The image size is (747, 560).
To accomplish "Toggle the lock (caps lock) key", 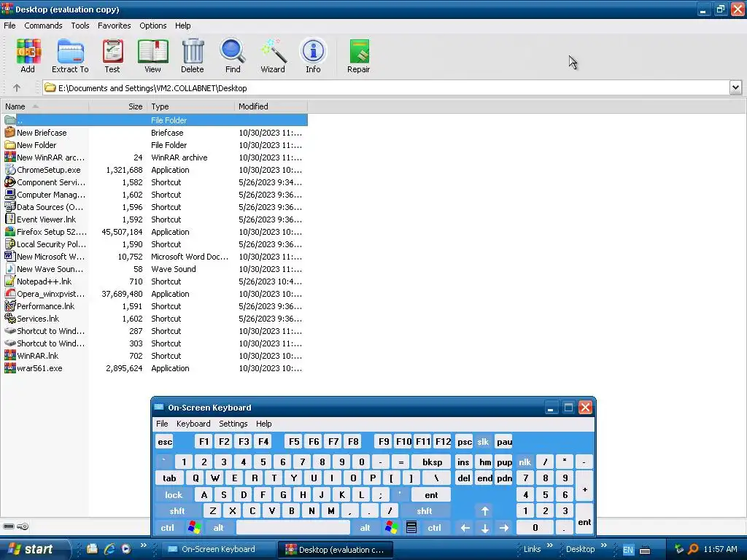I will [174, 495].
